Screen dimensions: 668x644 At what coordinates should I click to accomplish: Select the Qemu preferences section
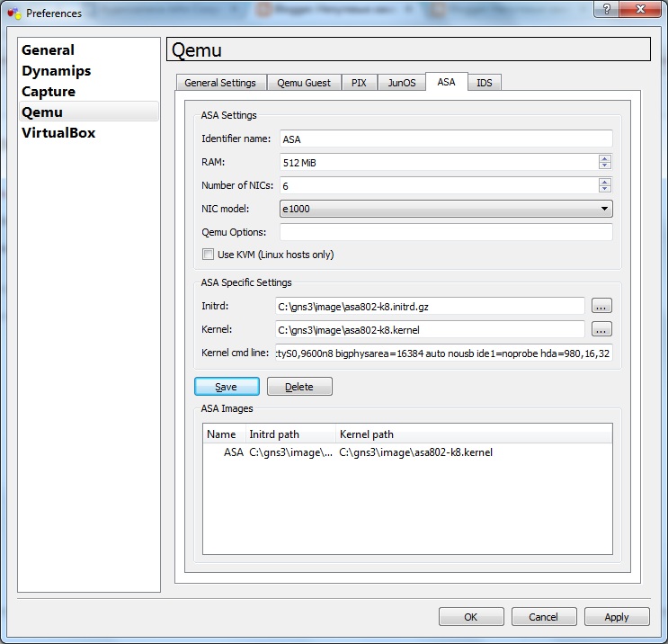(89, 112)
